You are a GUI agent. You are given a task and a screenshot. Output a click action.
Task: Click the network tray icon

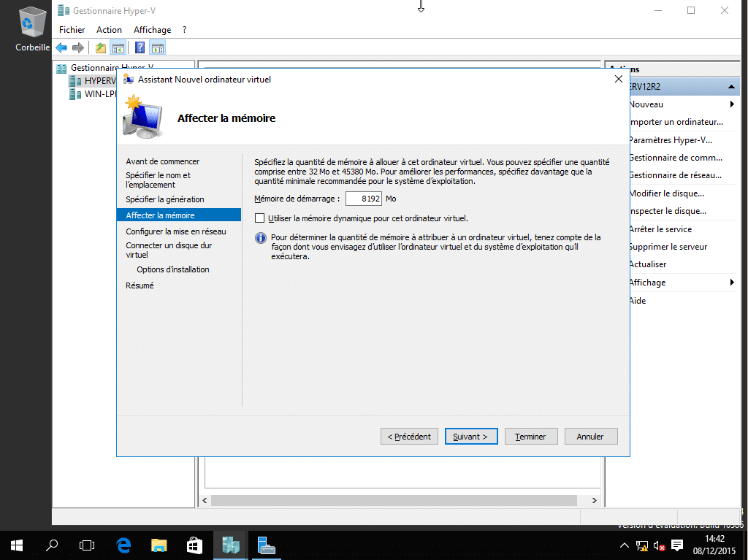(x=642, y=545)
